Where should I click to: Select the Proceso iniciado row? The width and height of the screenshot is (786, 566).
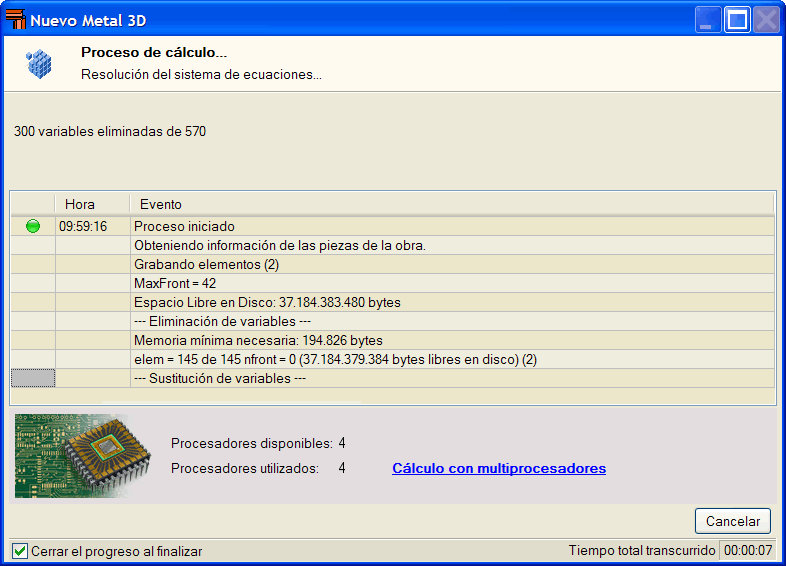[392, 227]
